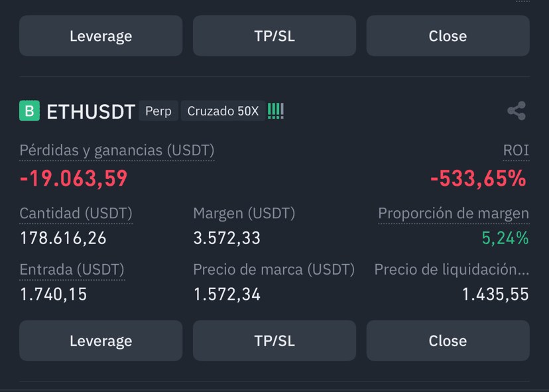Tap Pérdidas y ganancias (USDT) label

click(x=117, y=151)
